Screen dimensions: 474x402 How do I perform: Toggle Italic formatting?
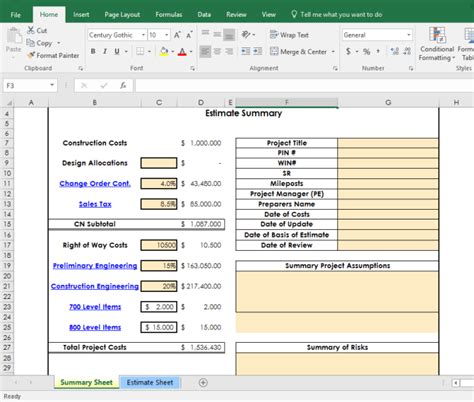[x=105, y=51]
